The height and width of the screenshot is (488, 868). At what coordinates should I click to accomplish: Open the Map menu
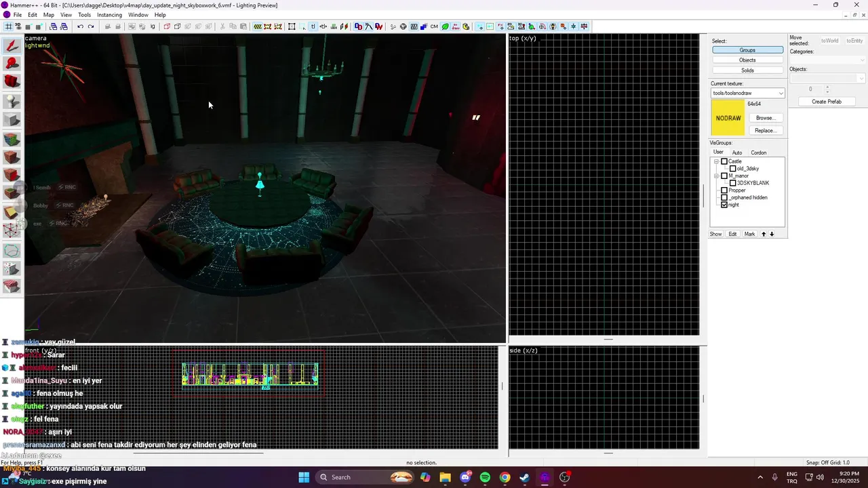click(49, 14)
